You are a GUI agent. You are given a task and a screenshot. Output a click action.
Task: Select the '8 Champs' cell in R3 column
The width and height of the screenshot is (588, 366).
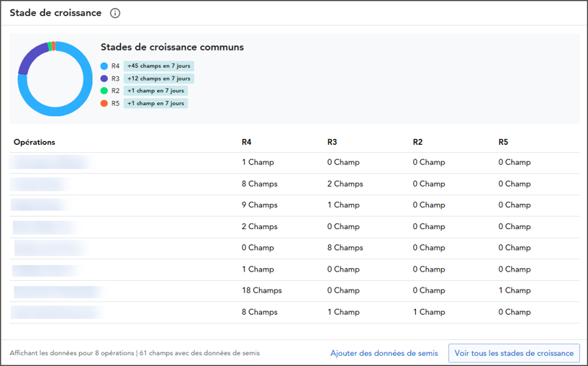(x=345, y=248)
